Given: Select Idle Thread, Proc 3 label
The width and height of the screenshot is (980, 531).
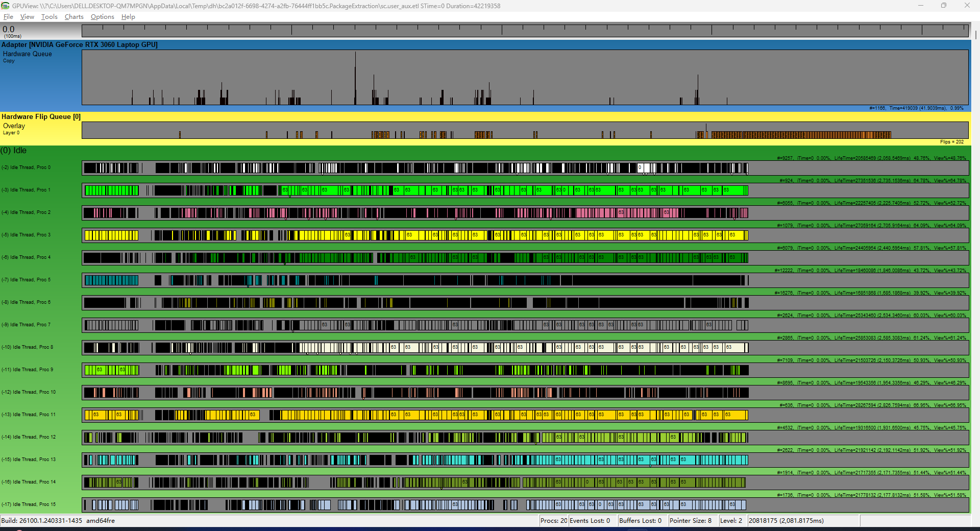Looking at the screenshot, I should [26, 235].
